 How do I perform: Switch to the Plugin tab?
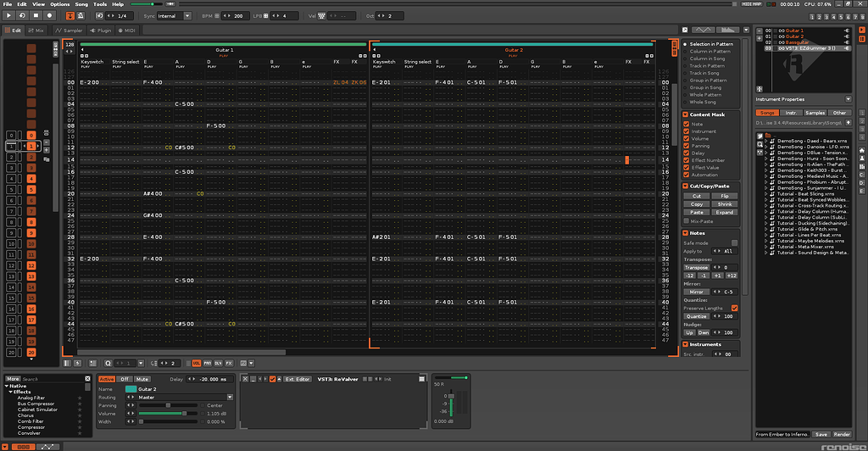pos(100,31)
